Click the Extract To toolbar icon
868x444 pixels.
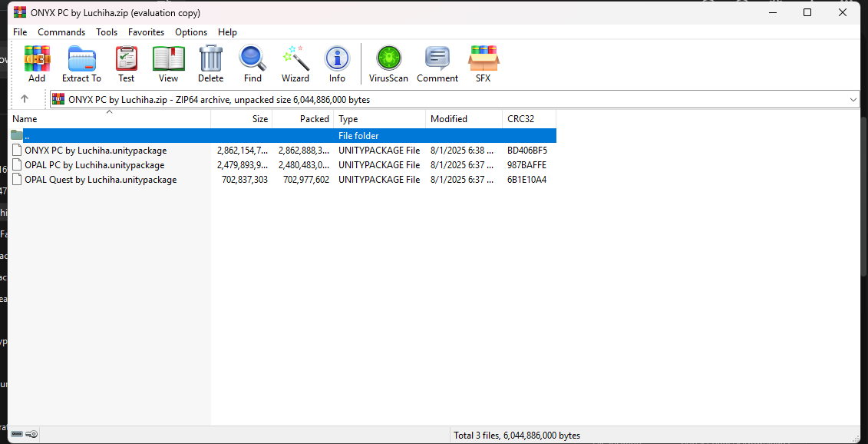(81, 58)
